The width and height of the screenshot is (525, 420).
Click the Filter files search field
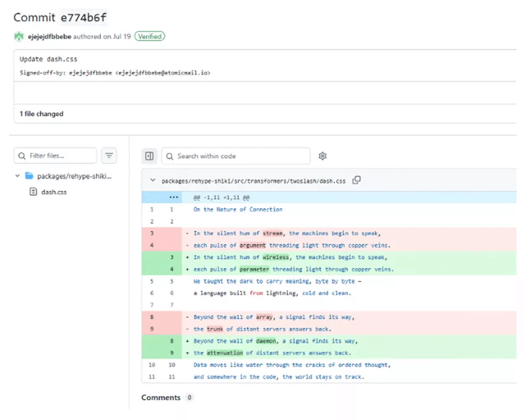(x=55, y=155)
